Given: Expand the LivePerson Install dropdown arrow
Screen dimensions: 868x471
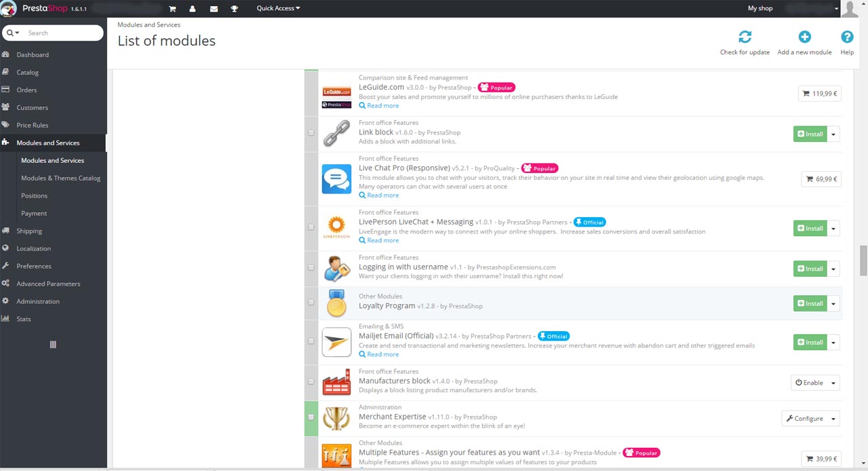Looking at the screenshot, I should [x=833, y=228].
